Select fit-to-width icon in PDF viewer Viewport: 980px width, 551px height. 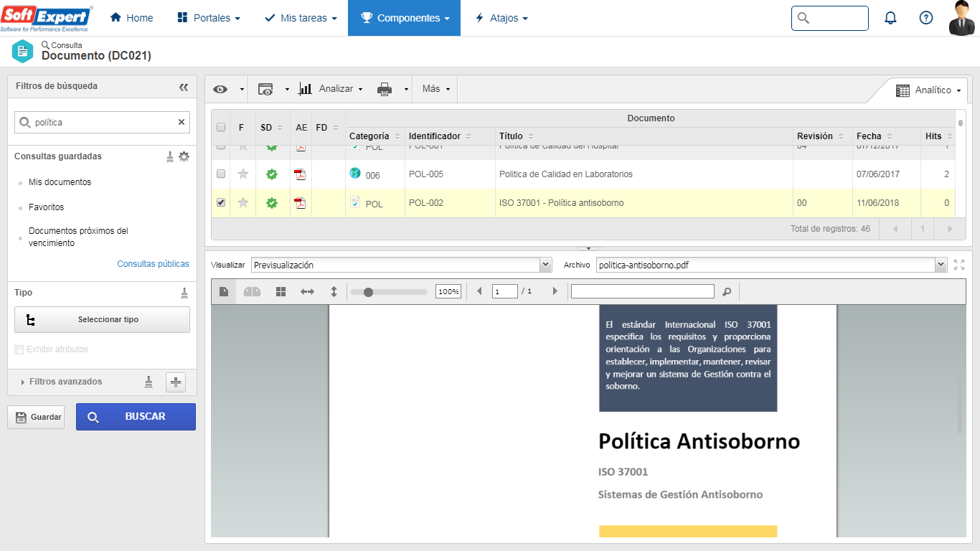307,291
